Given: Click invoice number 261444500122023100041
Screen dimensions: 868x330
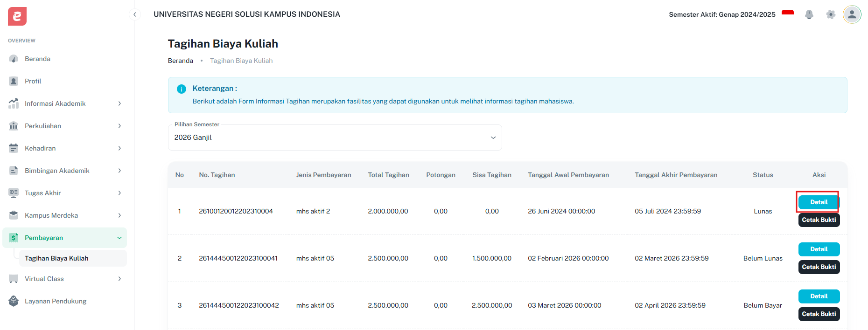Looking at the screenshot, I should 238,258.
